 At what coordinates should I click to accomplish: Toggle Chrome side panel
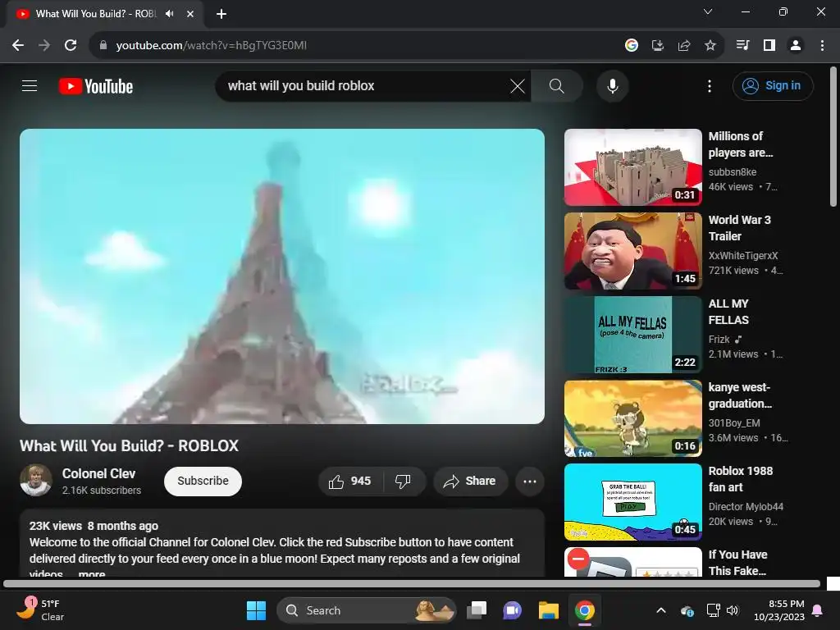point(769,45)
